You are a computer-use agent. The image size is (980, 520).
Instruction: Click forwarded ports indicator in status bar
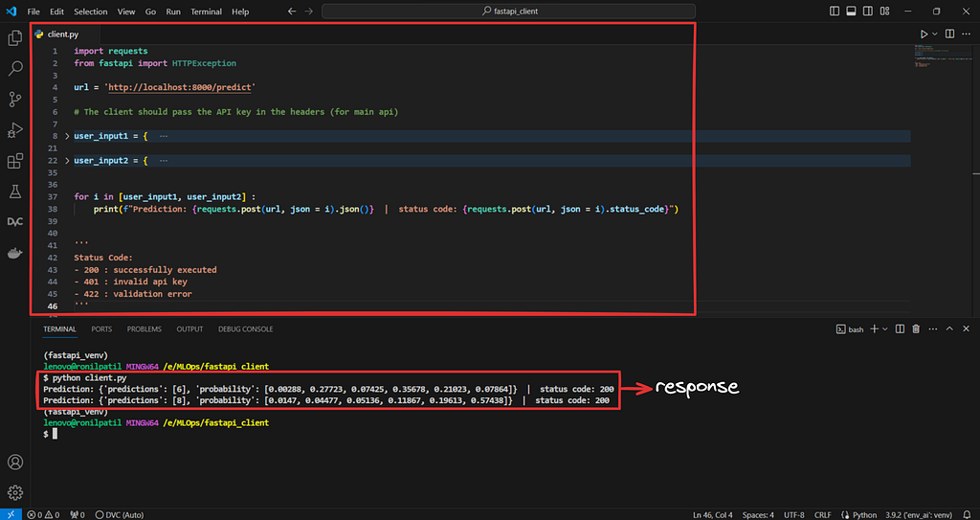tap(78, 515)
